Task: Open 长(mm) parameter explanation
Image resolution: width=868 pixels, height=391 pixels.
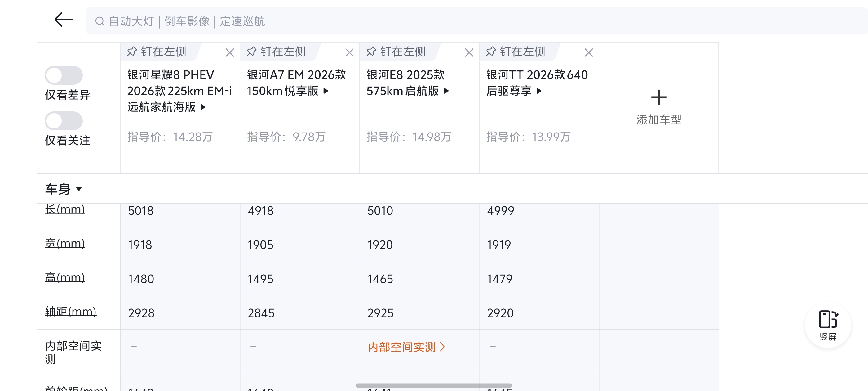Action: click(65, 209)
